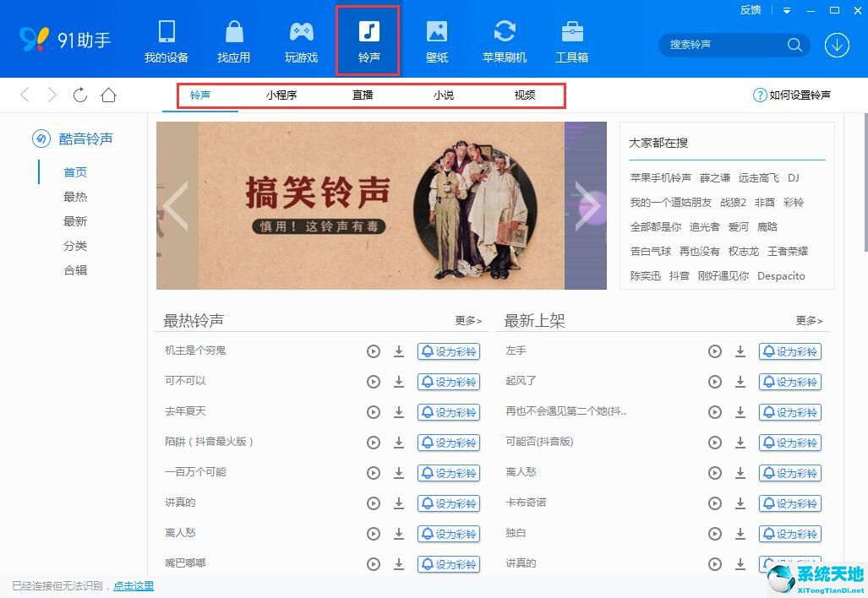Select the 找应用 apps icon
Viewport: 868px width, 598px height.
pyautogui.click(x=233, y=40)
